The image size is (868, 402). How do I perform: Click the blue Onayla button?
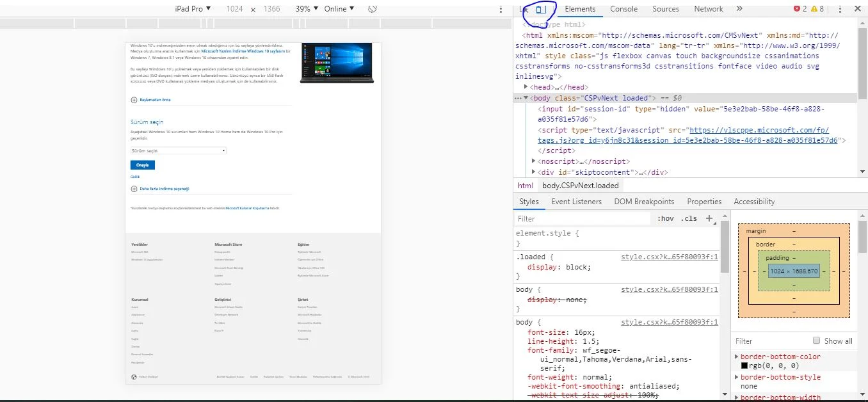142,165
